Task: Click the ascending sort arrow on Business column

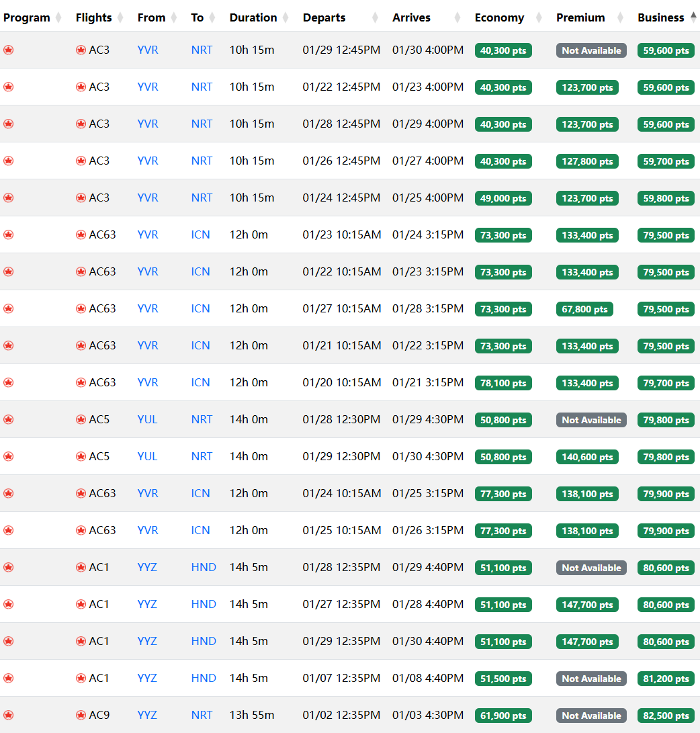Action: [x=693, y=15]
